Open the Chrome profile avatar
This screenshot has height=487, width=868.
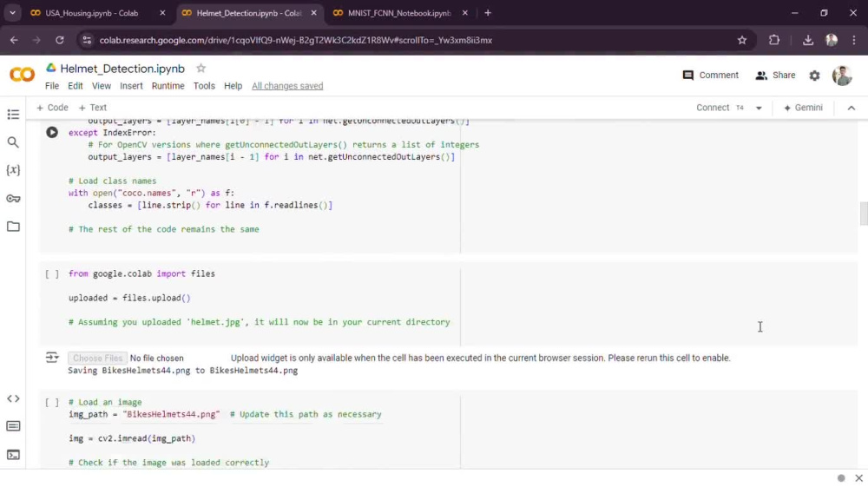point(832,40)
